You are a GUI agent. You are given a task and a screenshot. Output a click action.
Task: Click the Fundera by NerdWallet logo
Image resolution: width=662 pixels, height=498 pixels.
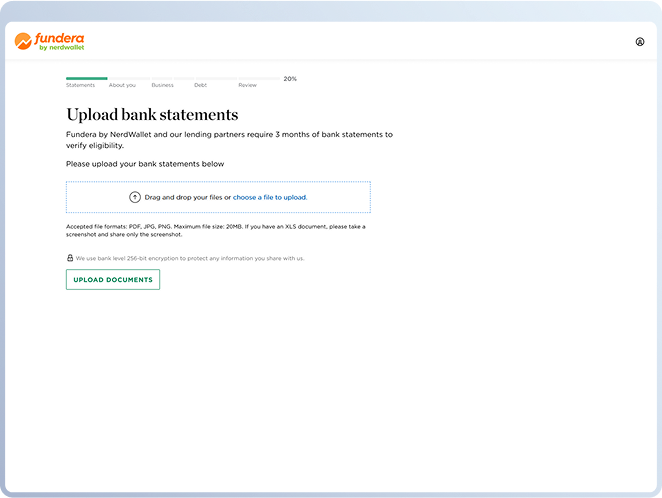[x=49, y=41]
